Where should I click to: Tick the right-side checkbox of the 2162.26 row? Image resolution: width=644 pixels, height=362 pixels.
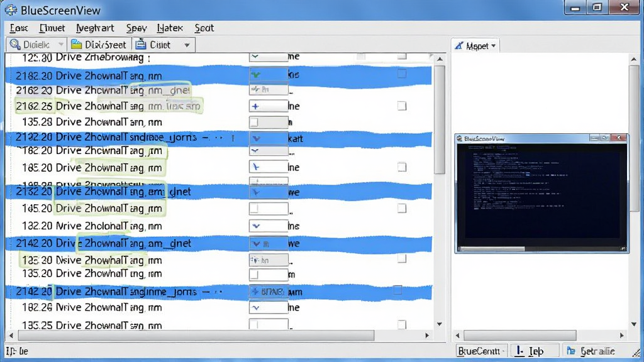pyautogui.click(x=402, y=106)
